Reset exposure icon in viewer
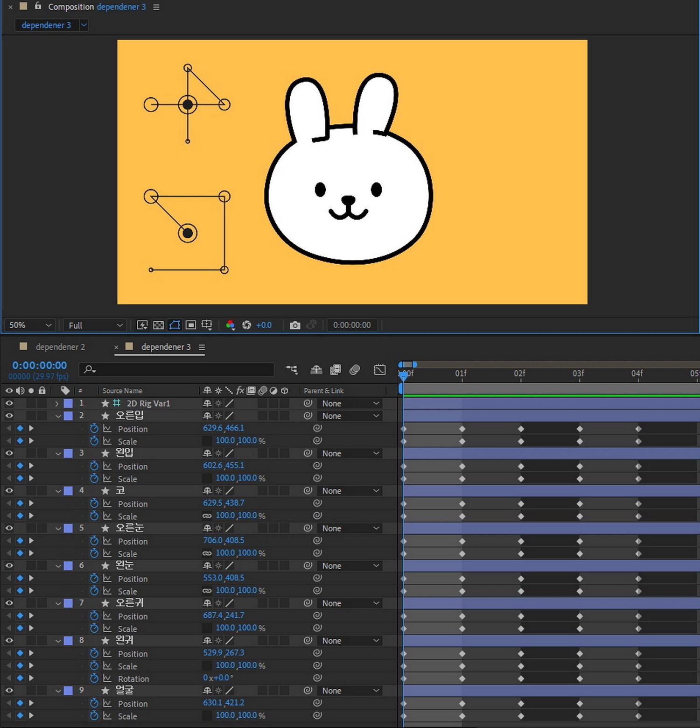The image size is (700, 728). (x=247, y=325)
